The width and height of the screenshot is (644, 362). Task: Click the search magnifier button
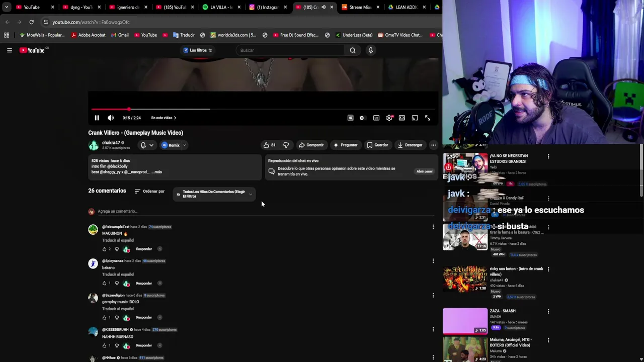coord(353,50)
